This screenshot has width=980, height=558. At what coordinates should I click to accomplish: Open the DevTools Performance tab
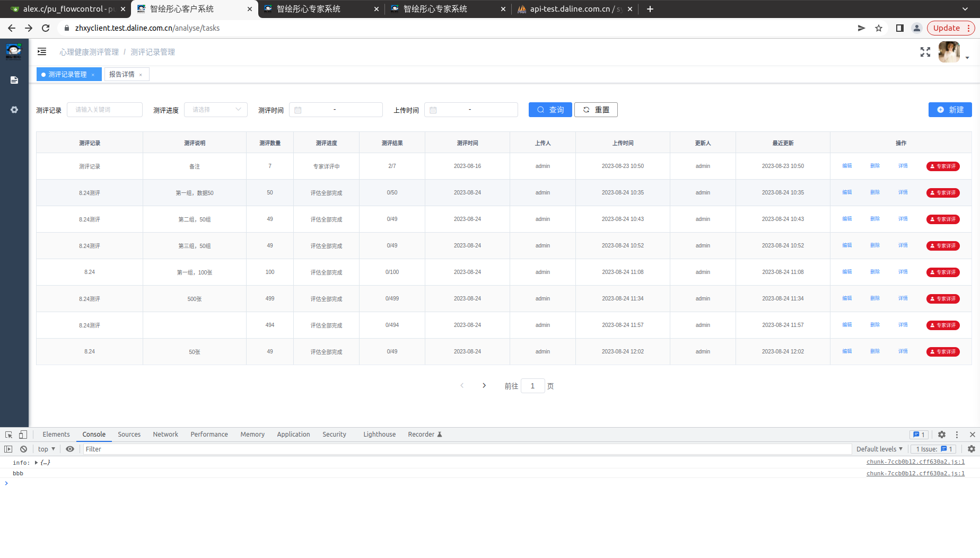click(209, 435)
